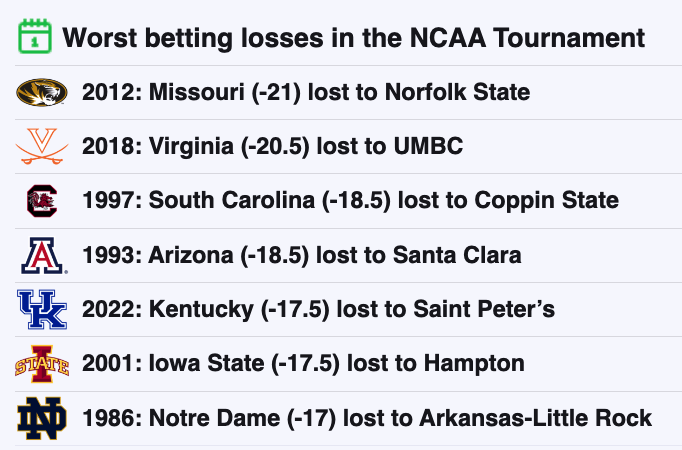Viewport: 682px width, 450px height.
Task: Select the Virginia Cavaliers sabres logo
Action: click(x=42, y=146)
